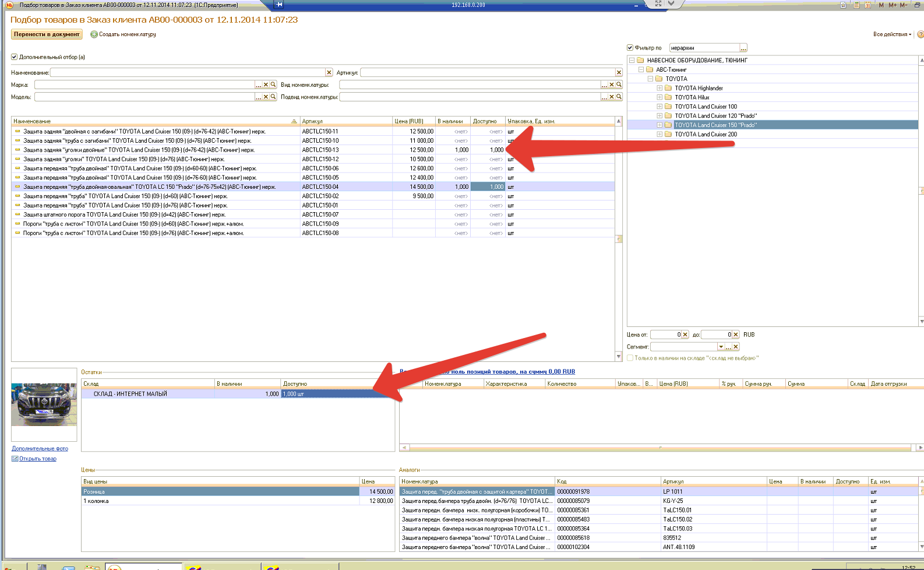Clear the Артикул filter field

(619, 72)
